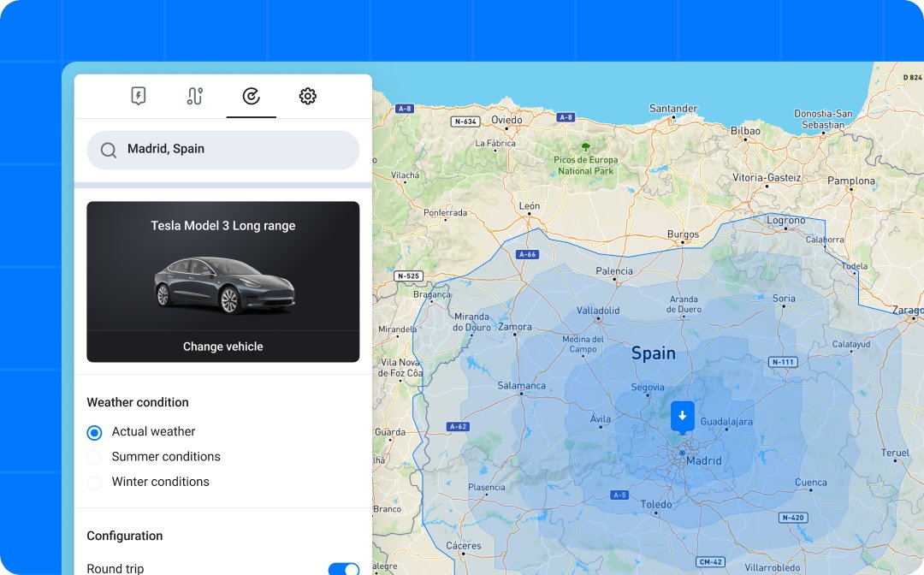Image resolution: width=924 pixels, height=575 pixels.
Task: Click the Toledo city label
Action: point(656,505)
